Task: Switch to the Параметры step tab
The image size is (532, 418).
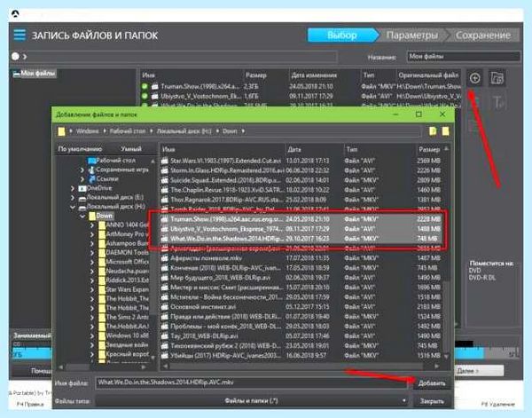Action: [x=412, y=35]
